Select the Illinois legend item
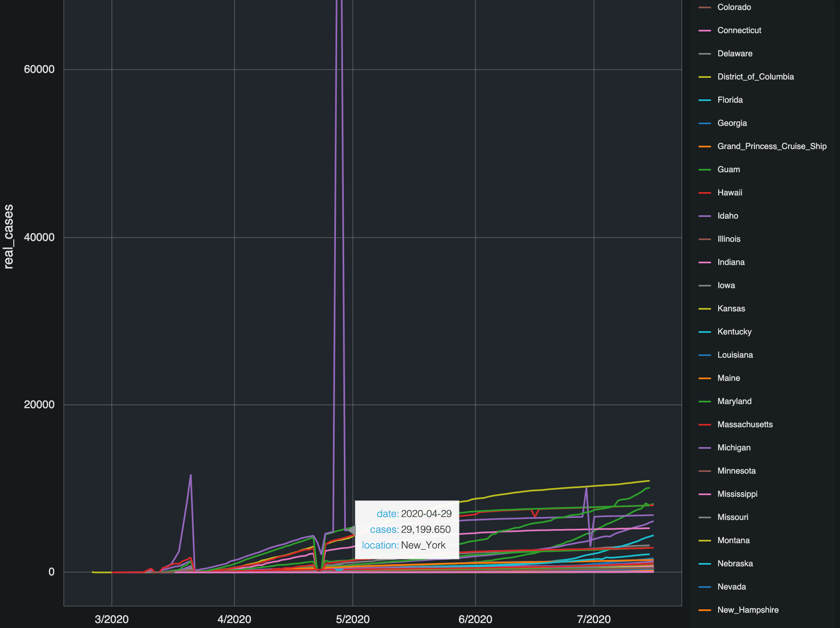 pyautogui.click(x=729, y=239)
